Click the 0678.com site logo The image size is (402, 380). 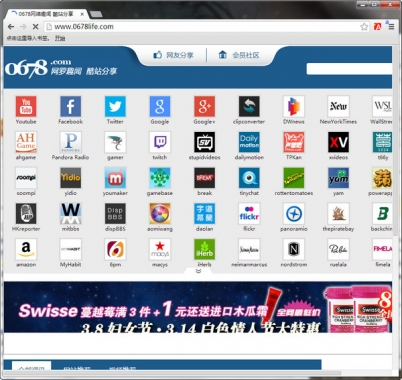61,68
